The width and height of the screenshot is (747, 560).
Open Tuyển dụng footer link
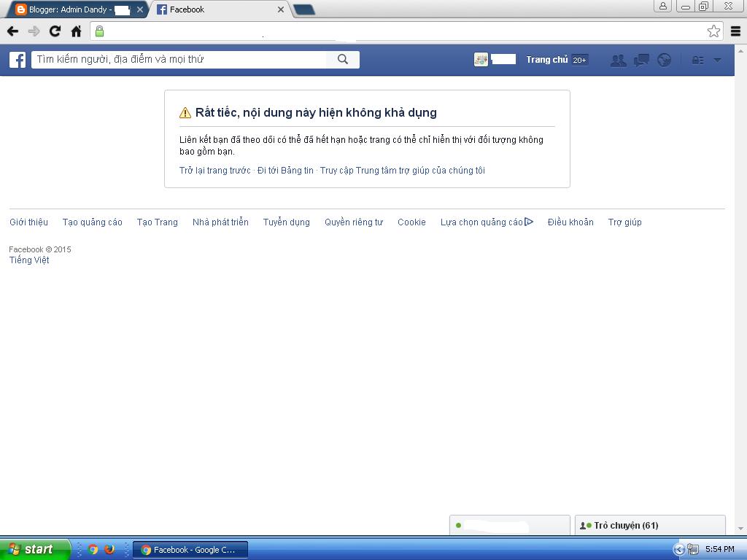tap(286, 222)
